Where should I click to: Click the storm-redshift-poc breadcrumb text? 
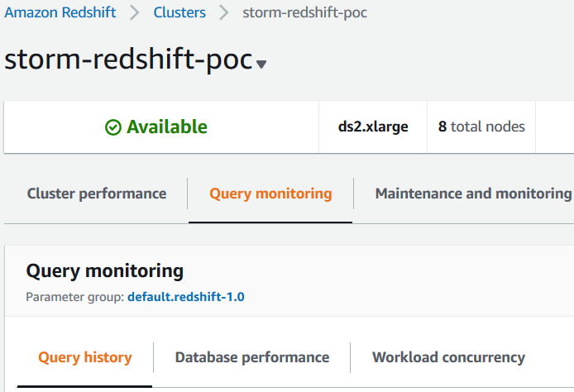[x=304, y=12]
